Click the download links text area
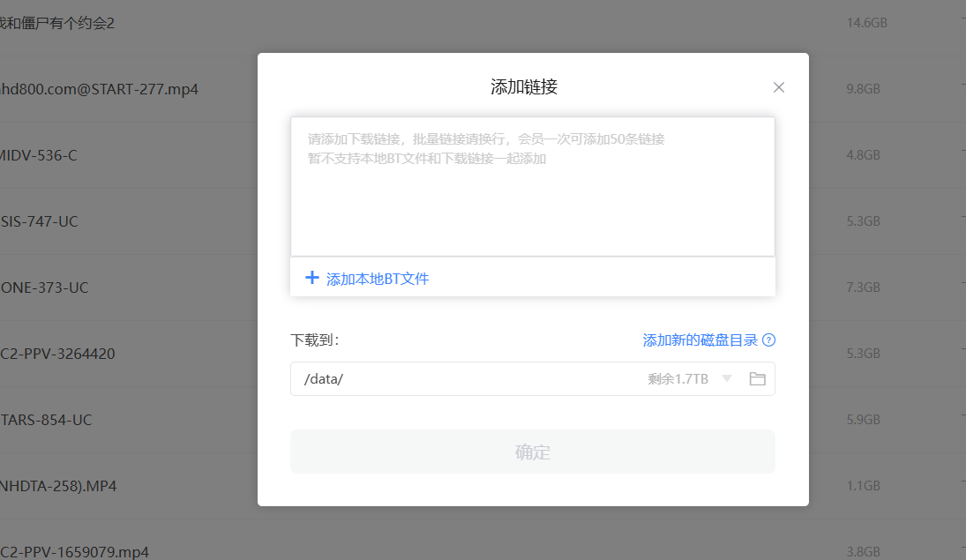This screenshot has width=966, height=560. pos(532,186)
